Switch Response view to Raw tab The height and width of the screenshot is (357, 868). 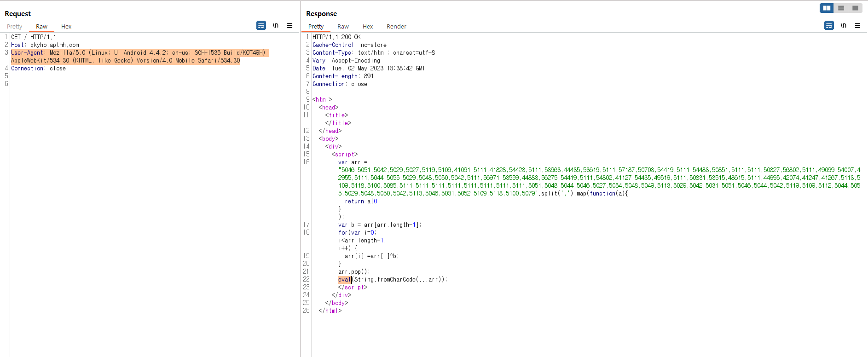pos(343,27)
